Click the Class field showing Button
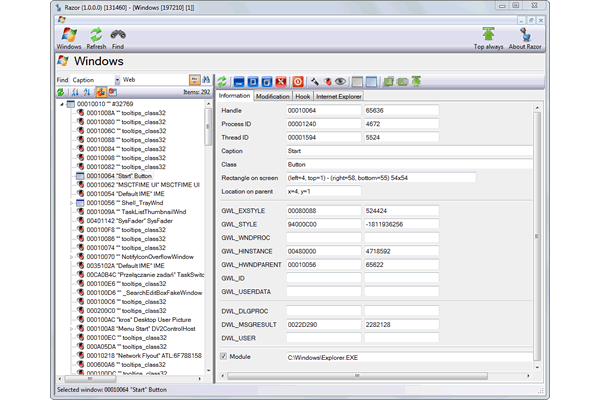The image size is (600, 400). (409, 165)
